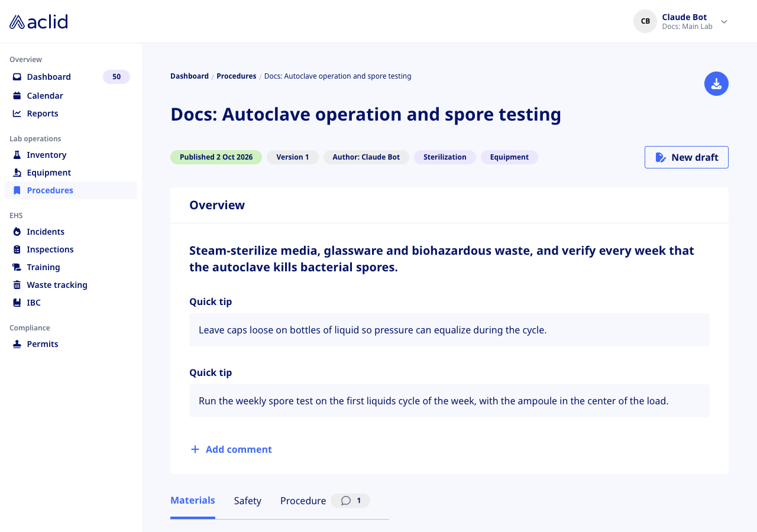Click the Docs: Main Lab workspace label
This screenshot has width=757, height=532.
(687, 27)
